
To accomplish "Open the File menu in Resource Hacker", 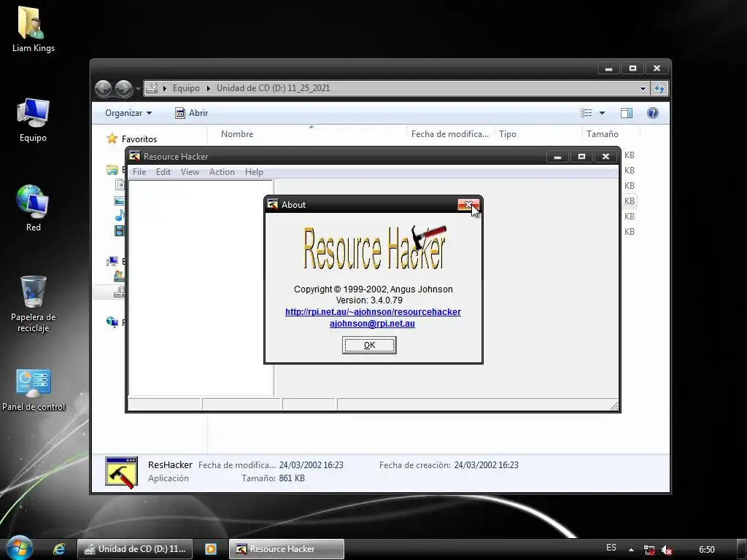I will pos(139,172).
